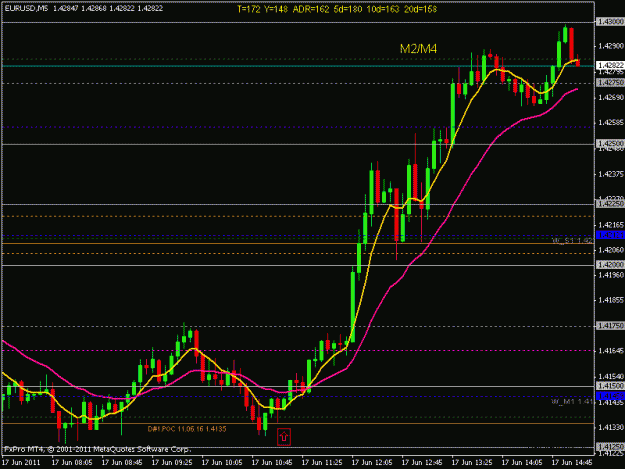Select the W_S1 1.42 pivot label
The width and height of the screenshot is (625, 469).
pyautogui.click(x=572, y=241)
